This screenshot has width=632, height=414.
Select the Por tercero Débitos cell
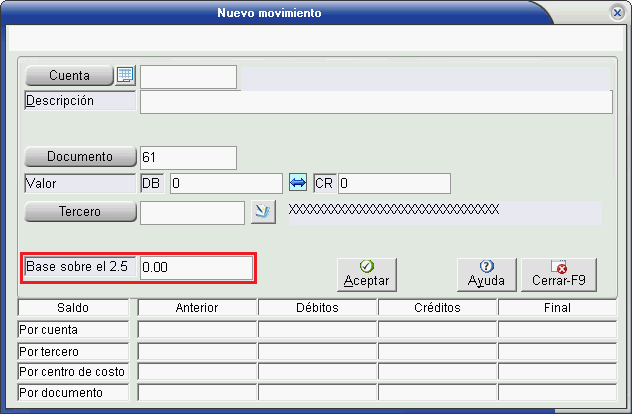[x=317, y=351]
